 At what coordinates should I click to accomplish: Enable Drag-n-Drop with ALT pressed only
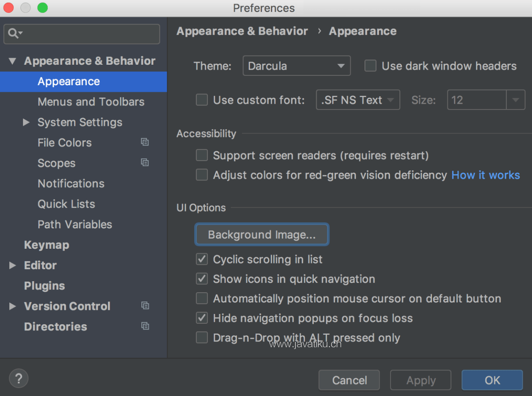[x=202, y=337]
